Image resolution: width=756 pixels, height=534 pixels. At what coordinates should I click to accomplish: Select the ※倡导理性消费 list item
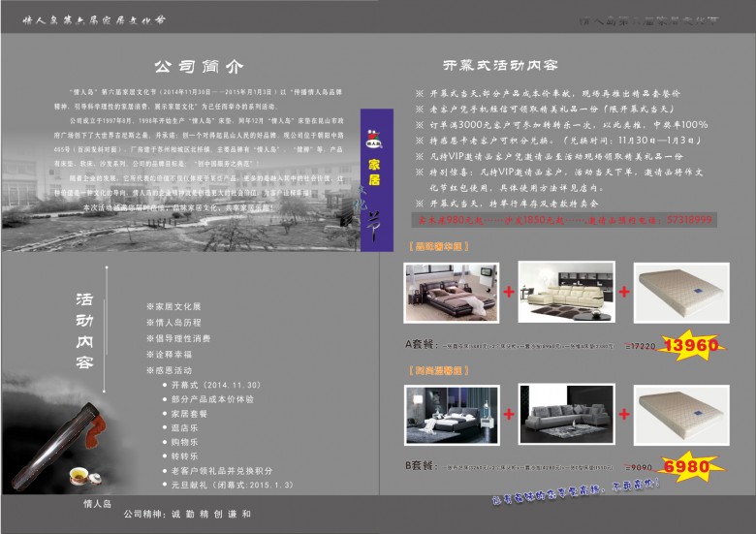click(x=178, y=338)
